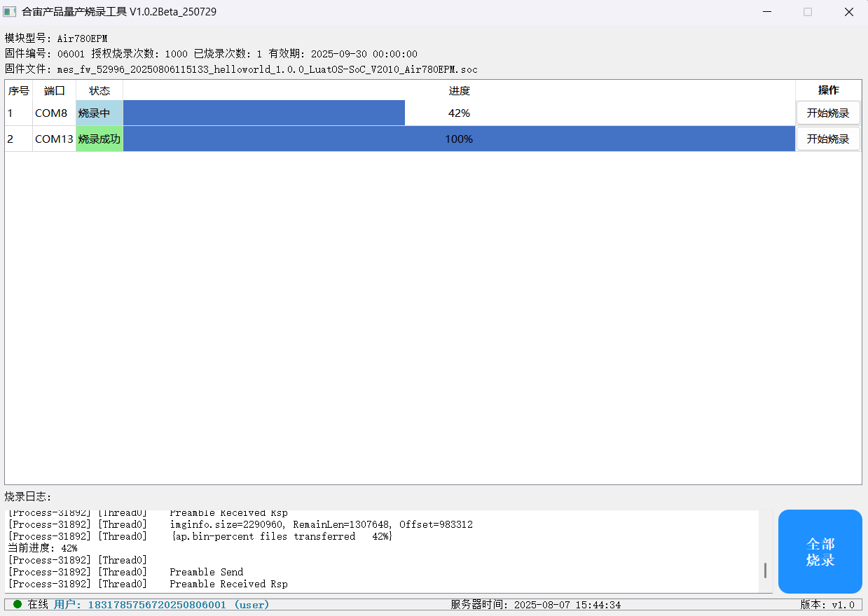This screenshot has width=868, height=616.
Task: Click the 100% progress bar for COM13
Action: point(459,139)
